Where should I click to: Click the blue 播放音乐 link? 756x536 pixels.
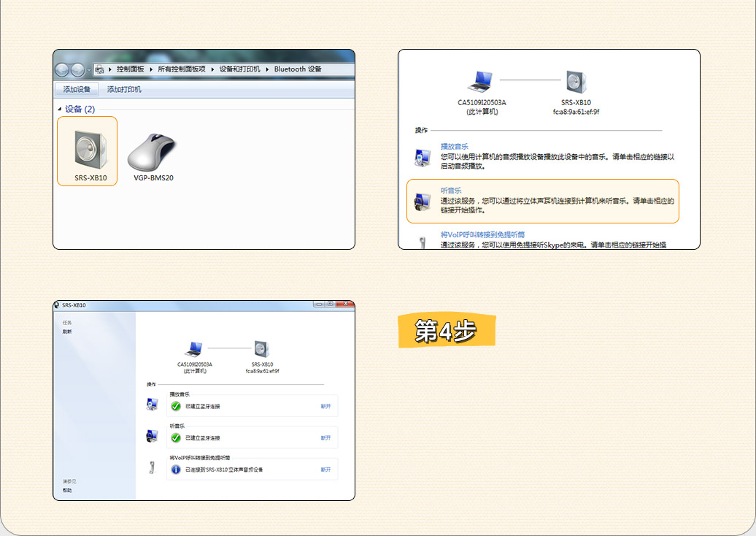[455, 147]
